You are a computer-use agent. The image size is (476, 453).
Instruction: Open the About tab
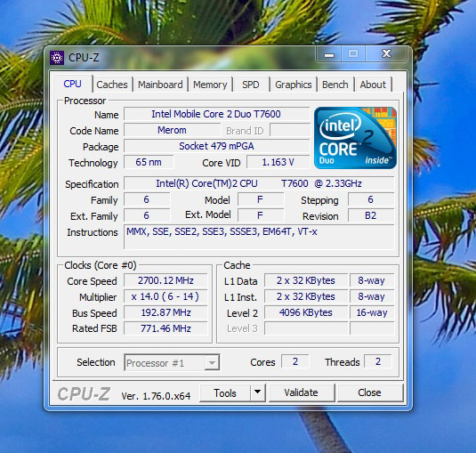tap(373, 85)
